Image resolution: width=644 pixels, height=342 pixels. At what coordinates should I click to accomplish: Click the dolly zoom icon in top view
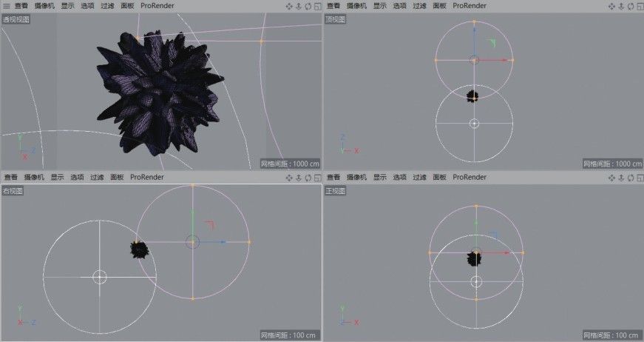click(x=621, y=6)
